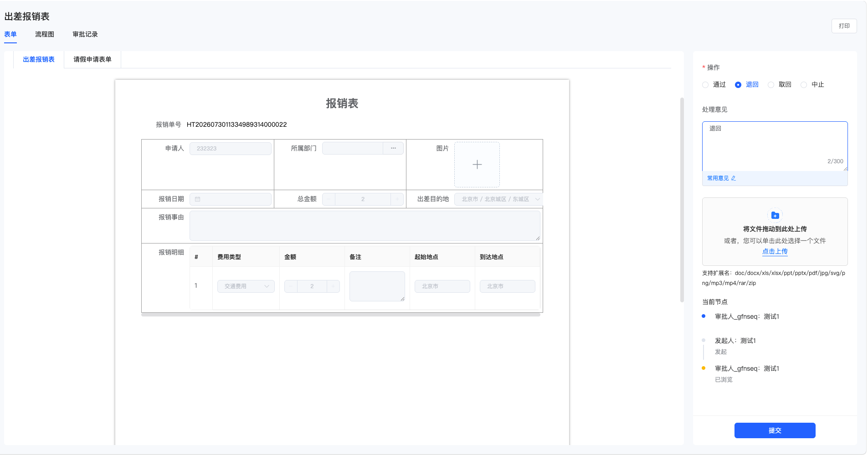
Task: Click the 常用意见 link
Action: pyautogui.click(x=718, y=178)
